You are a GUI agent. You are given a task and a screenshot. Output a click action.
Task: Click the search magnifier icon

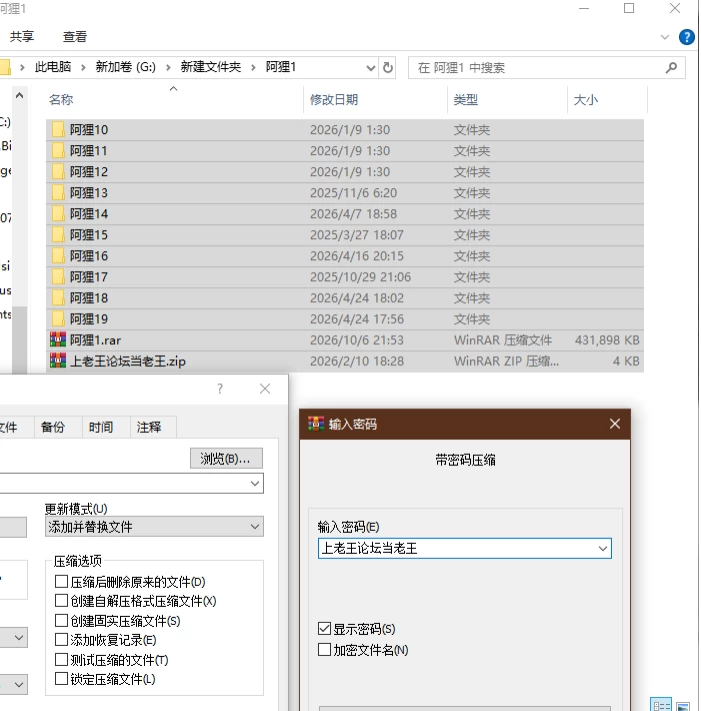pyautogui.click(x=671, y=68)
